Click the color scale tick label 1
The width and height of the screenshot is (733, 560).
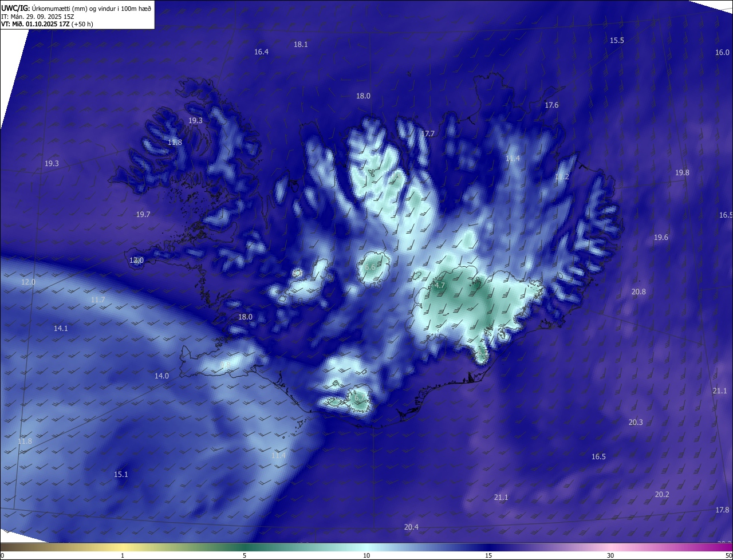click(x=123, y=555)
